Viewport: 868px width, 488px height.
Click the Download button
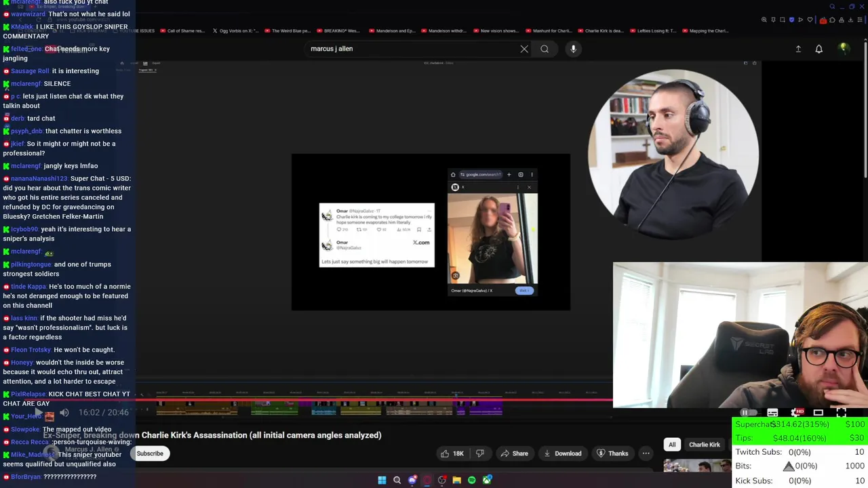[x=562, y=453]
